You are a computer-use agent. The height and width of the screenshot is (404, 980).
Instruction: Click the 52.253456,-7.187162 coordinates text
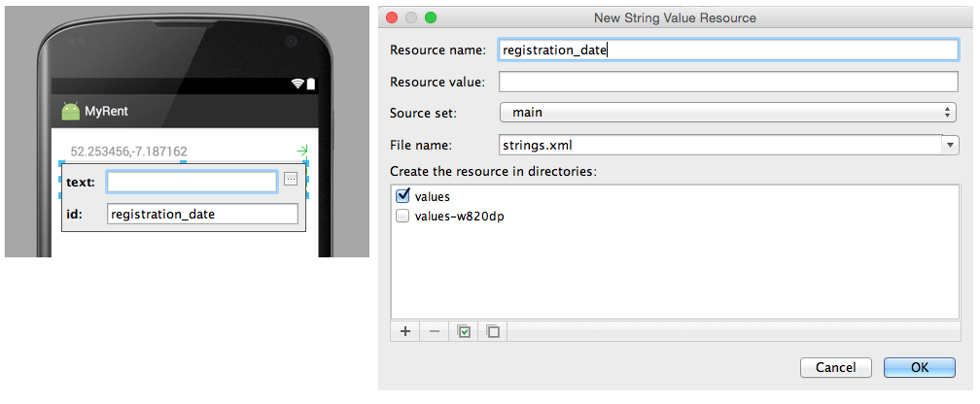coord(129,151)
